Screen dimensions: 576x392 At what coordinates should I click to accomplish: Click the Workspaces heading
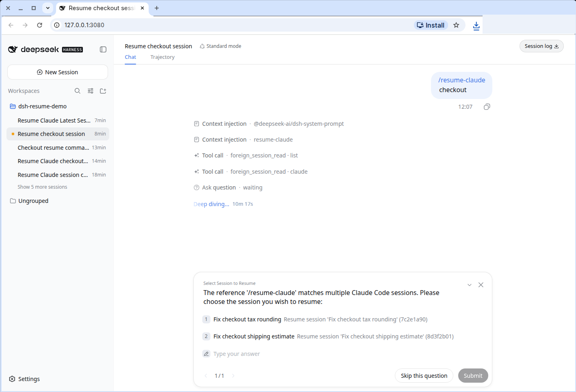click(24, 91)
